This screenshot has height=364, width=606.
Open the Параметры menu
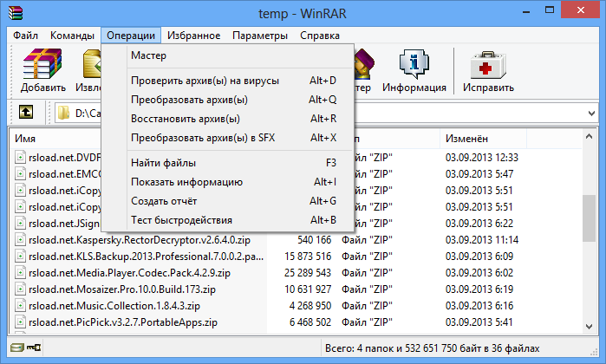[x=260, y=36]
